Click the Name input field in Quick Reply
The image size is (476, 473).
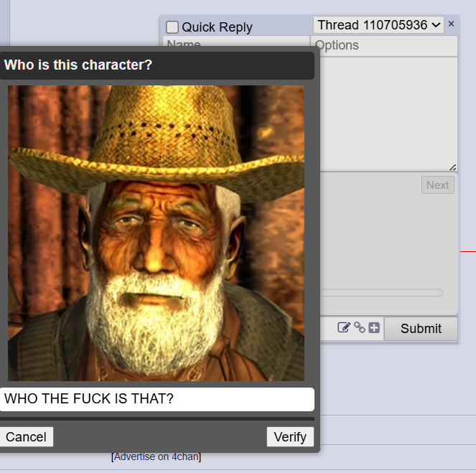(236, 41)
